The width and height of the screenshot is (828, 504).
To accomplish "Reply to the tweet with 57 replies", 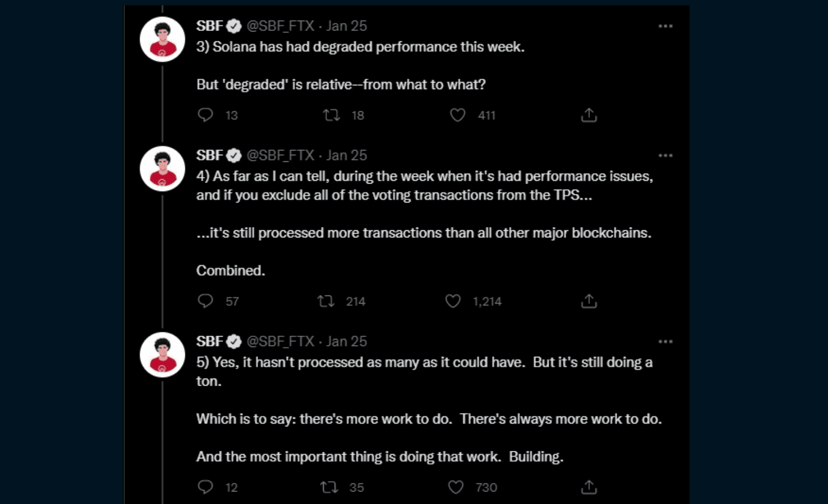I will (x=205, y=301).
